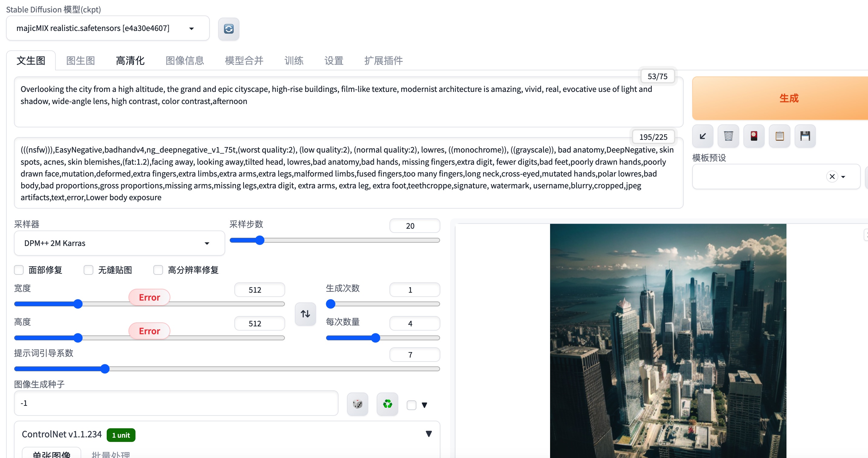Switch to the 文生图 tab
This screenshot has height=458, width=868.
point(31,61)
